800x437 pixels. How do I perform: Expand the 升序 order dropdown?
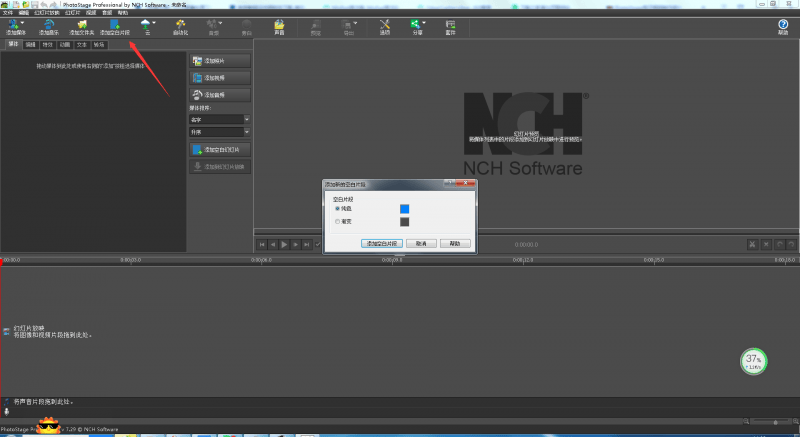click(219, 131)
